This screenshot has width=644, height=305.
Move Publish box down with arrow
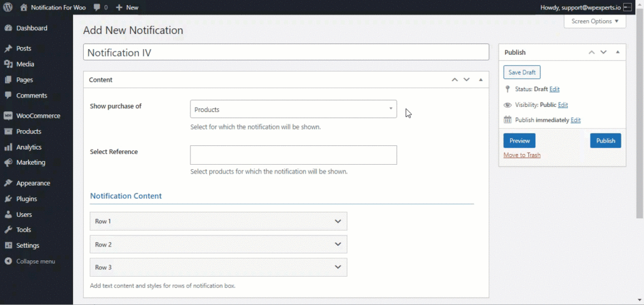point(603,52)
